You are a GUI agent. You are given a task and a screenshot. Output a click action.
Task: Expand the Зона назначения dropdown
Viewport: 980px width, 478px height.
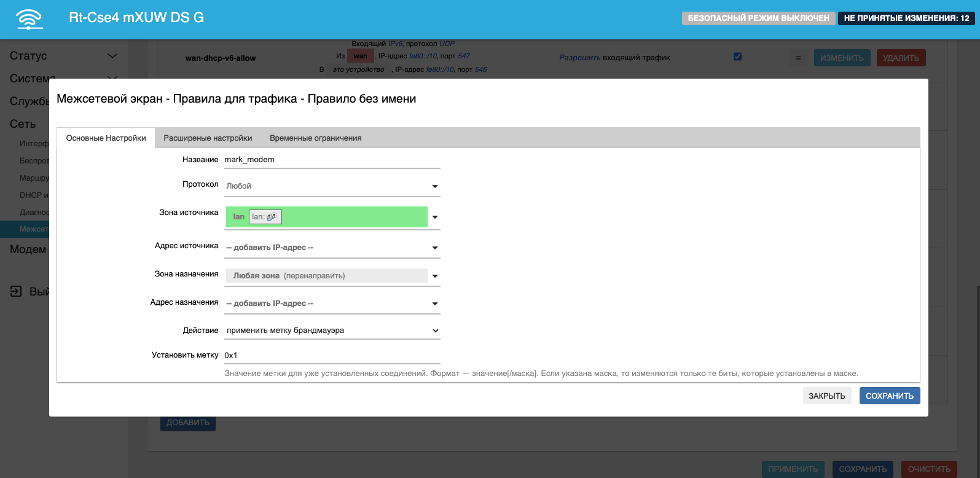coord(435,276)
